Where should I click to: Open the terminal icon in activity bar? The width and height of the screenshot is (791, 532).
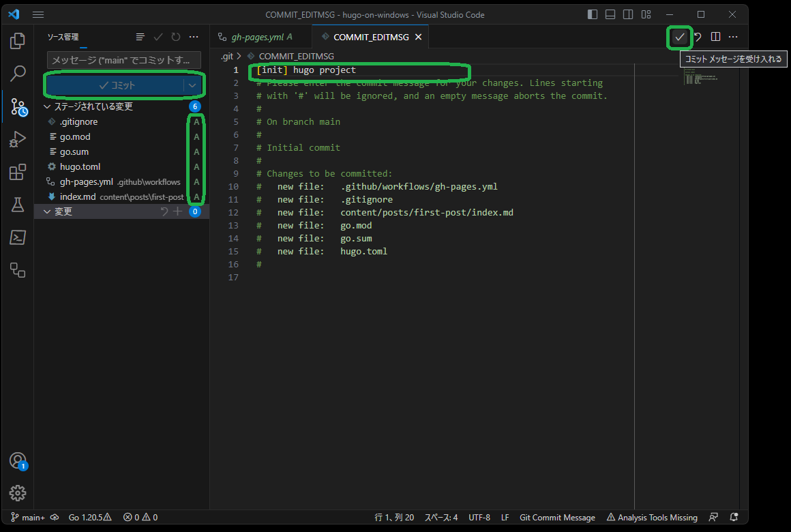tap(18, 237)
